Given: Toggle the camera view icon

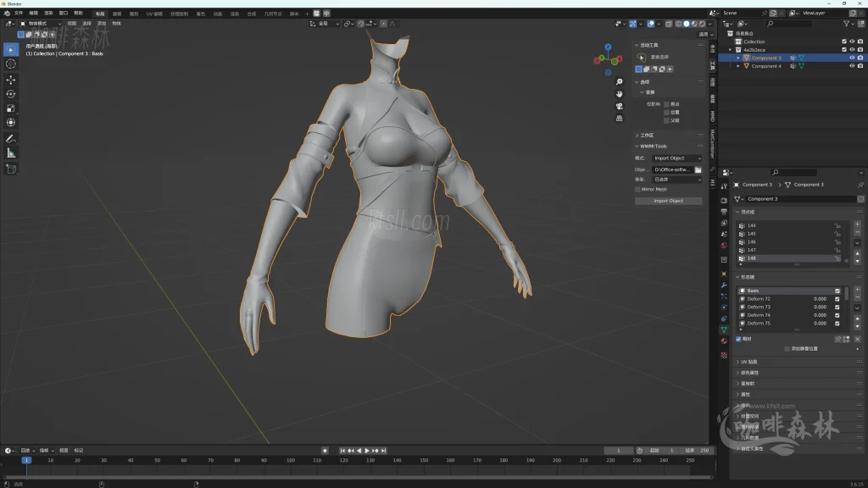Looking at the screenshot, I should (x=619, y=106).
